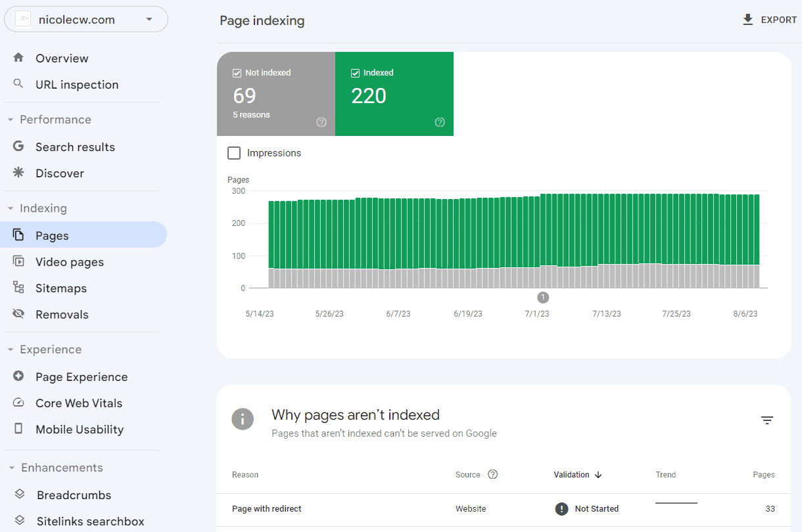Click the Source column help icon

[x=493, y=474]
